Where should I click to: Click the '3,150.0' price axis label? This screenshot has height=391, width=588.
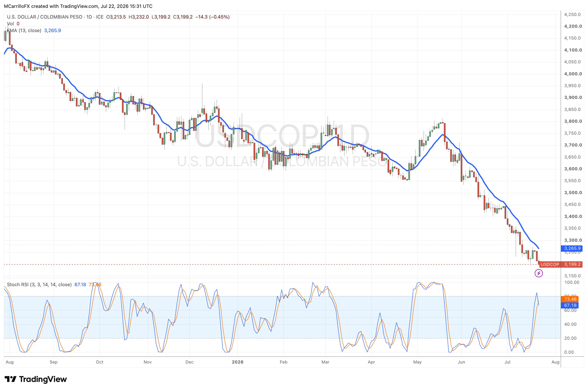click(x=572, y=276)
